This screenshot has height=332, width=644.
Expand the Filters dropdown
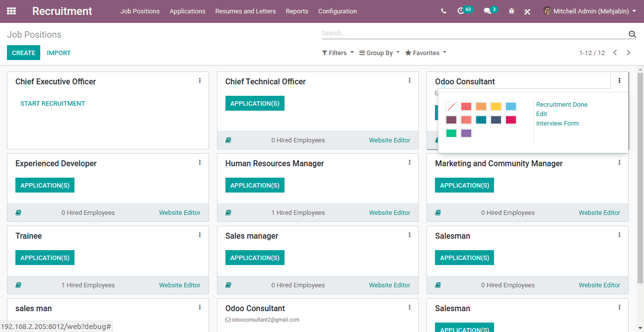(338, 53)
